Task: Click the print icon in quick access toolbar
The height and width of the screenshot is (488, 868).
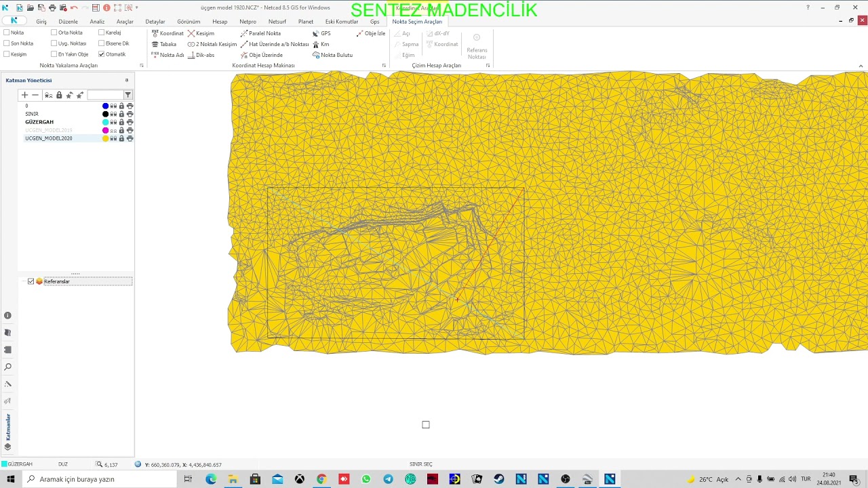Action: coord(52,7)
